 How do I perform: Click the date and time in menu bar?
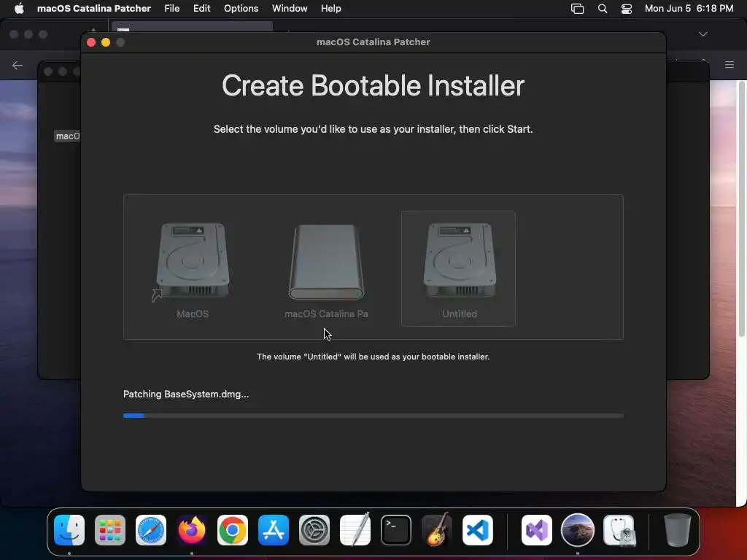click(689, 9)
